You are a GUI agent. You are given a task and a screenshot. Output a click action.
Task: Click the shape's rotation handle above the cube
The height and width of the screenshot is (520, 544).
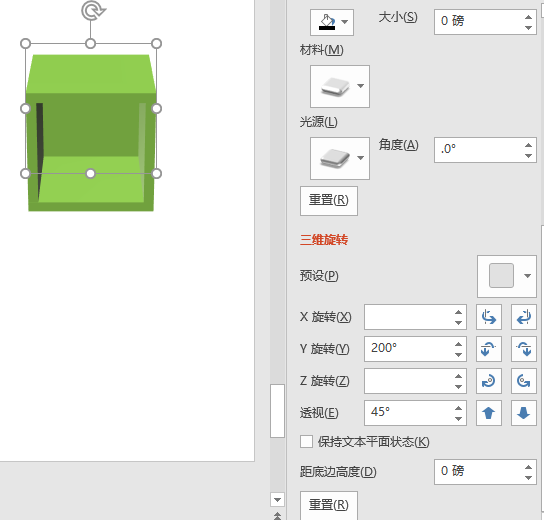93,10
